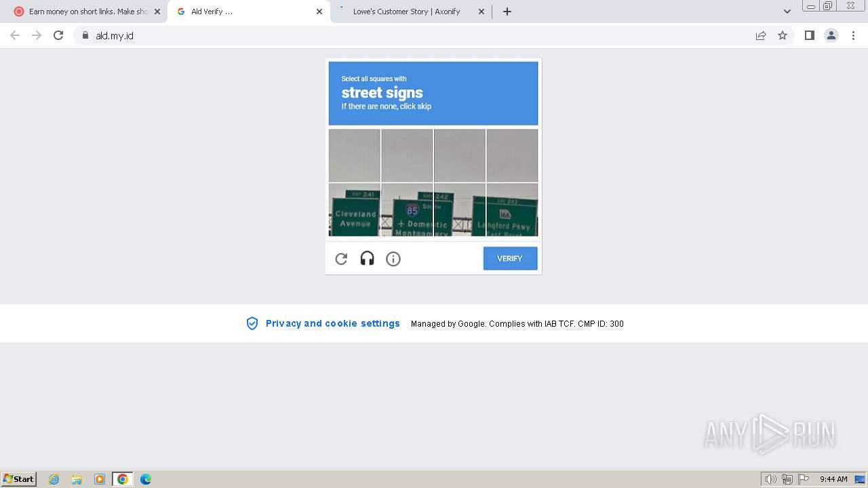Screen dimensions: 868x488
Task: Click the Chrome taskbar icon
Action: [x=123, y=479]
